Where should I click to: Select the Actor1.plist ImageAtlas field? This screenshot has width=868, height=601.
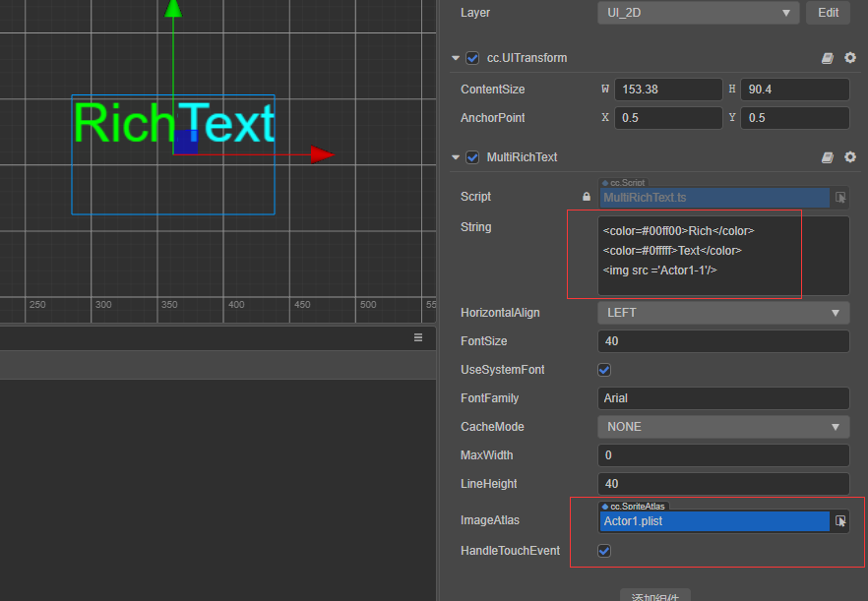coord(714,520)
